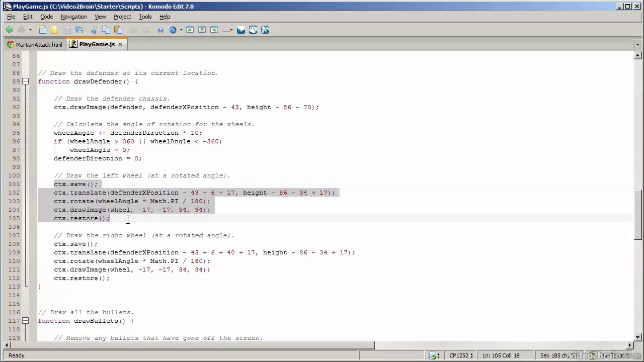Save all open files
Viewport: 644px width, 362px height.
click(79, 30)
